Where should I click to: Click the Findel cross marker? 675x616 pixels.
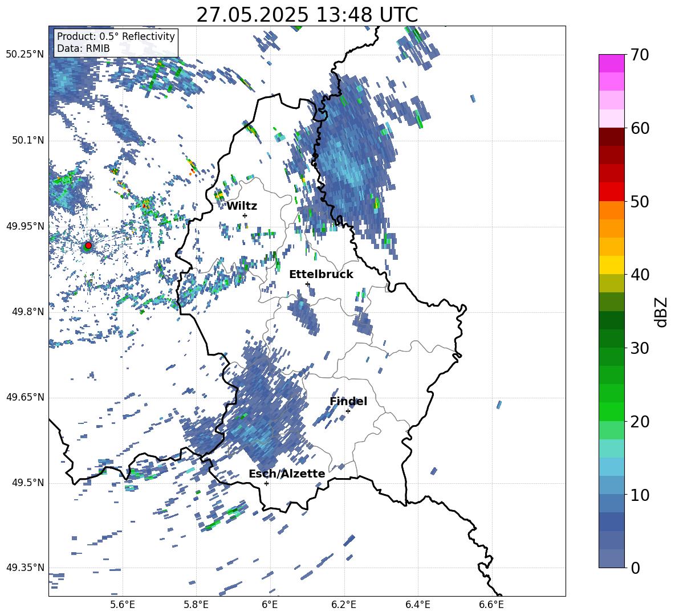[x=348, y=411]
